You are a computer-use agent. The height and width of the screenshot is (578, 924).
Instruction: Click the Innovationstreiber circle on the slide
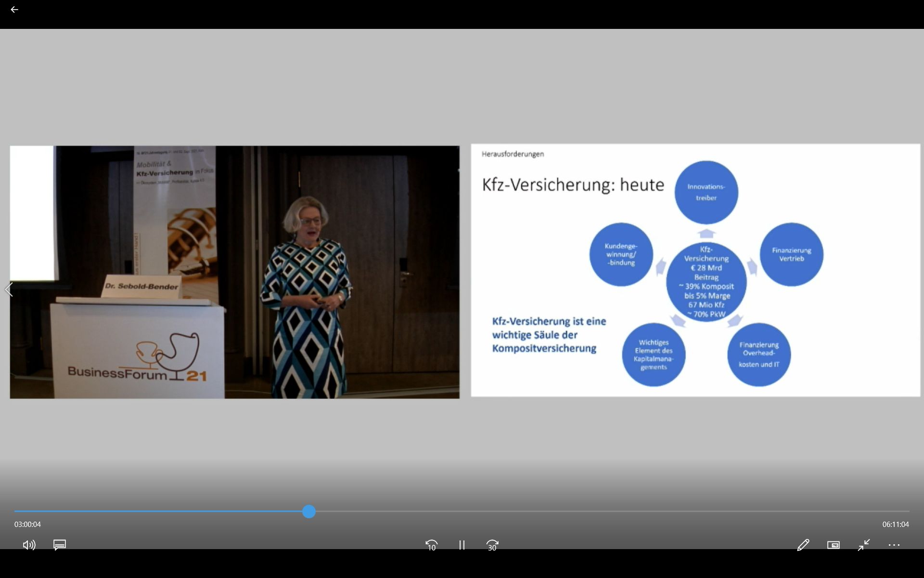click(x=706, y=192)
